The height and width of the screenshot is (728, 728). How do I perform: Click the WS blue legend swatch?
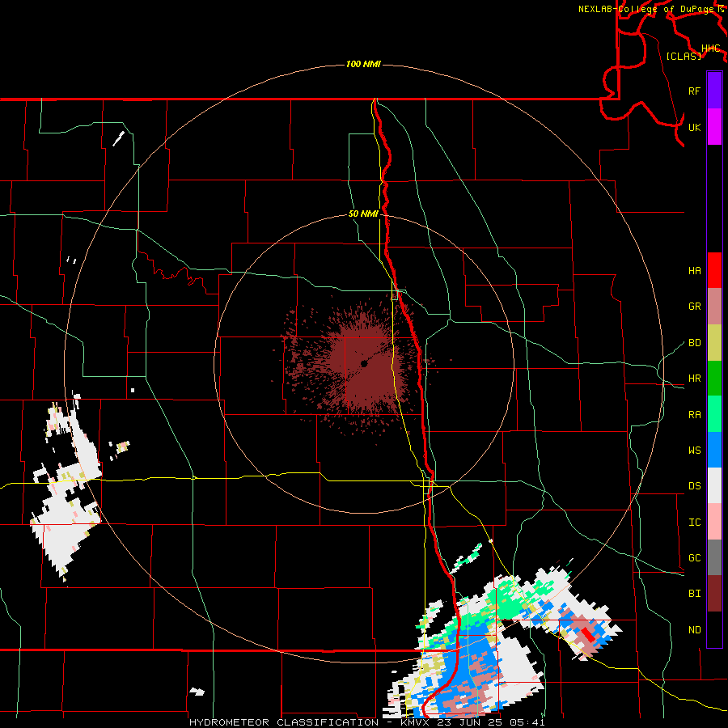(714, 450)
